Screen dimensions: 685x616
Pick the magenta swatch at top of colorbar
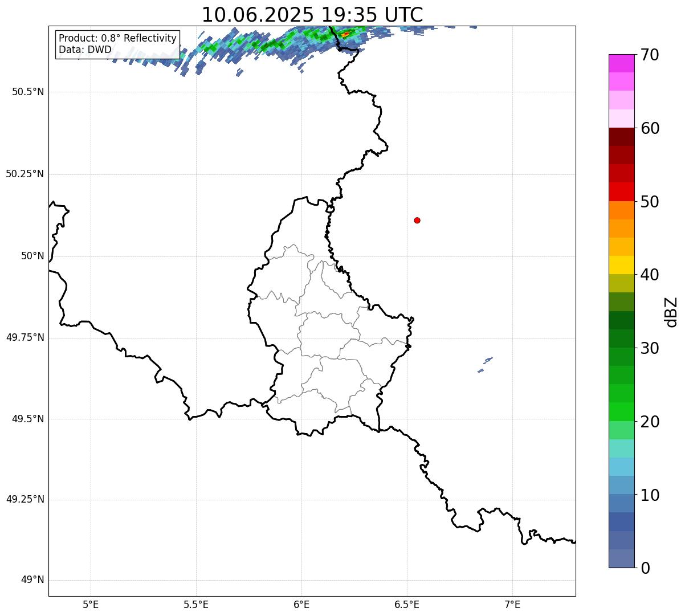coord(621,63)
